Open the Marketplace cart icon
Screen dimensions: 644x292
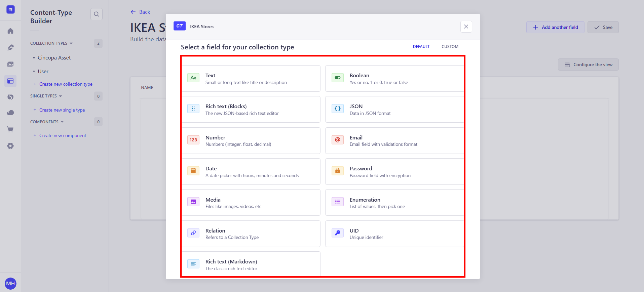coord(10,129)
